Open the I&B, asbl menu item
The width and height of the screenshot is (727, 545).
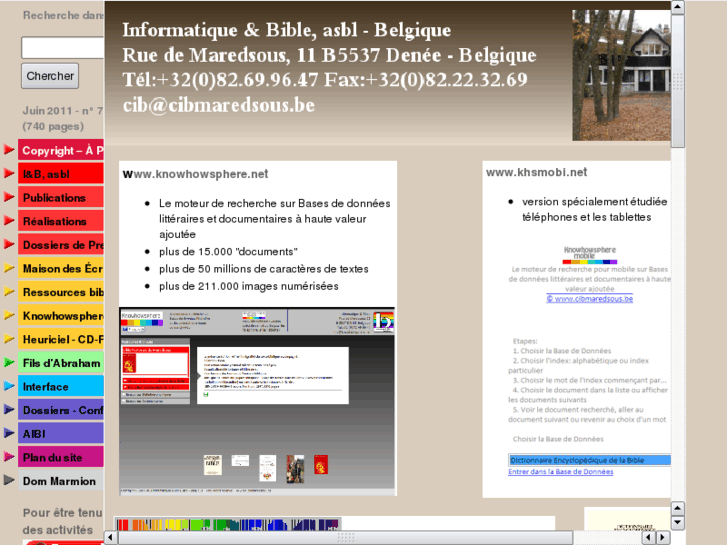click(x=61, y=174)
